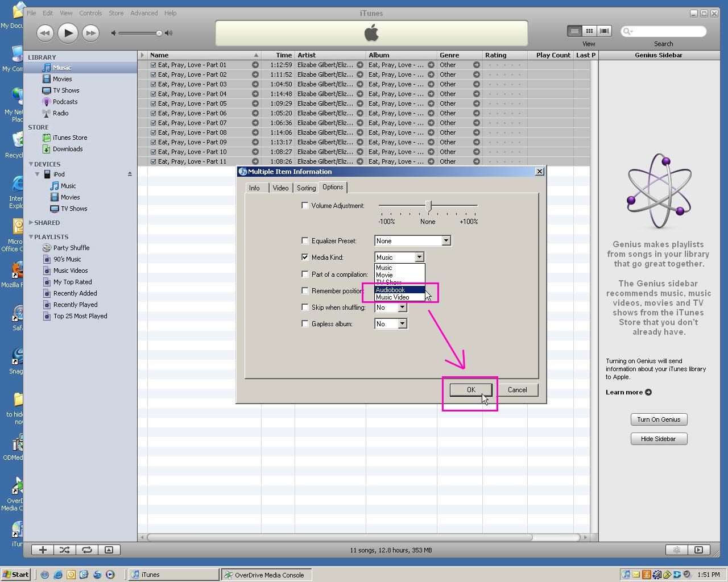Click the Next track fast-forward button
Viewport: 728px width, 582px height.
coord(90,33)
